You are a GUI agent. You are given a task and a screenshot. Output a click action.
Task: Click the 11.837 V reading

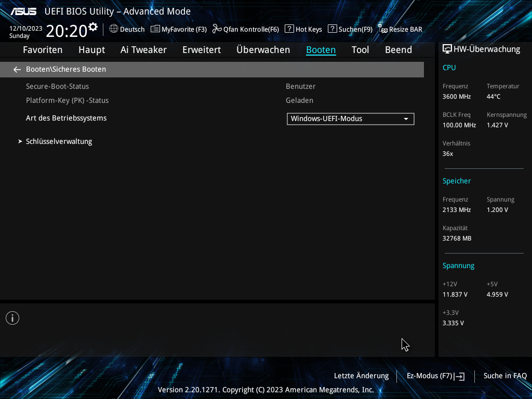coord(455,295)
